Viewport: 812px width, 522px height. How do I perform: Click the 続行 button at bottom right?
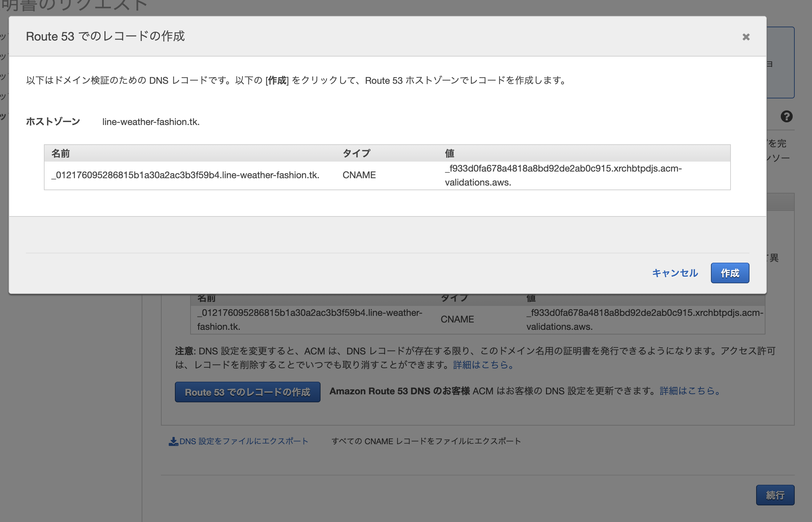[x=775, y=495]
